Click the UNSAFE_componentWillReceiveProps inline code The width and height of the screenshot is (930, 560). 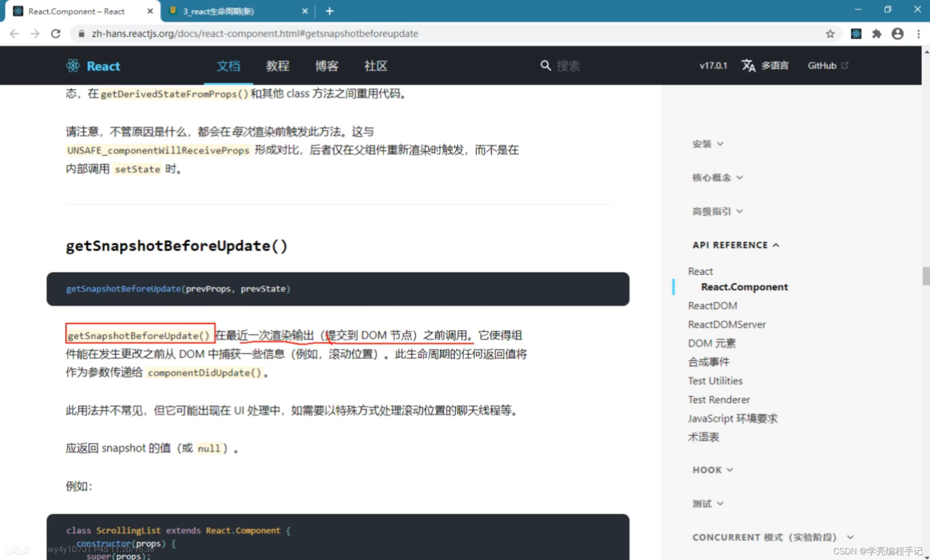(158, 150)
